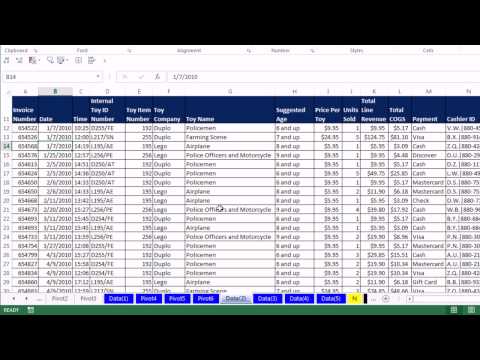Select row 14 header
Image resolution: width=480 pixels, height=360 pixels.
tap(7, 146)
